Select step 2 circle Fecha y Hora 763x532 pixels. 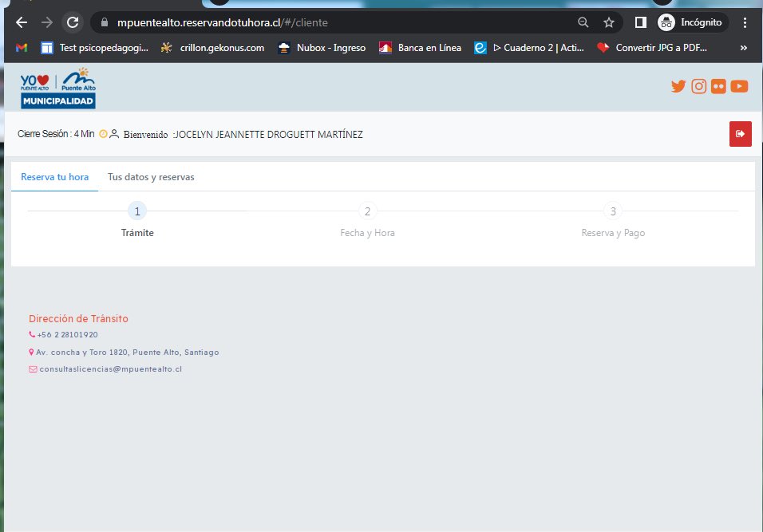[x=367, y=211]
